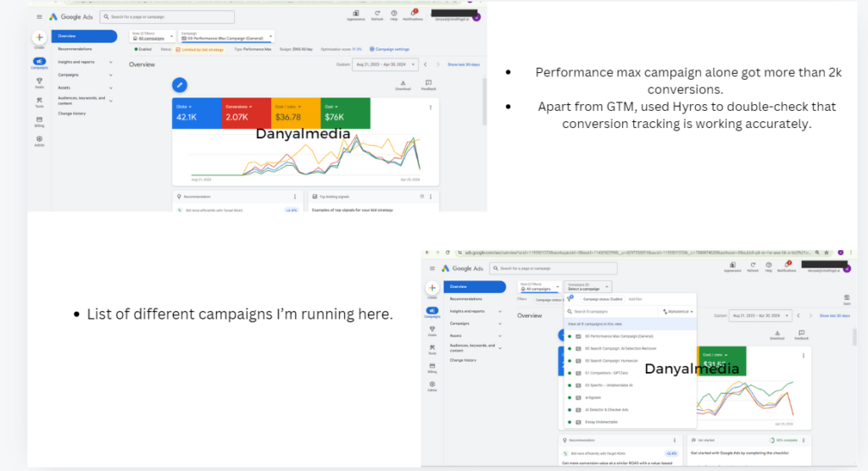Open the Tools sidebar icon in the Performance Max window
This screenshot has height=471, width=868.
coord(39,103)
